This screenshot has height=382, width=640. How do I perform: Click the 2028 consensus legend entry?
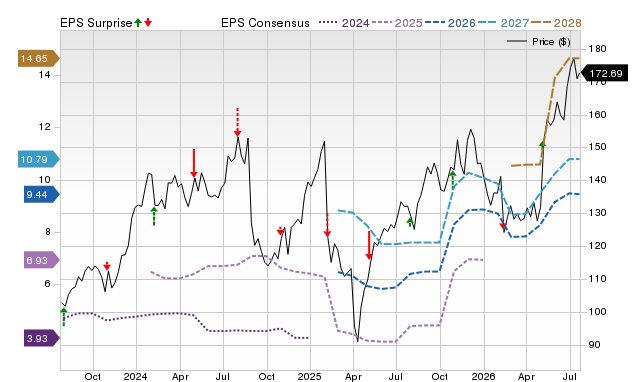(x=556, y=23)
